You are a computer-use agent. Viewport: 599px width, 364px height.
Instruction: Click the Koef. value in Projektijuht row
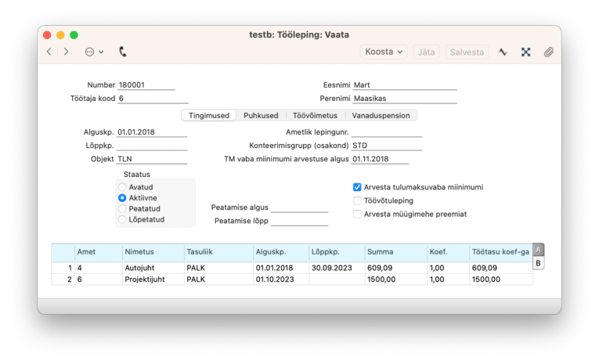coord(448,279)
